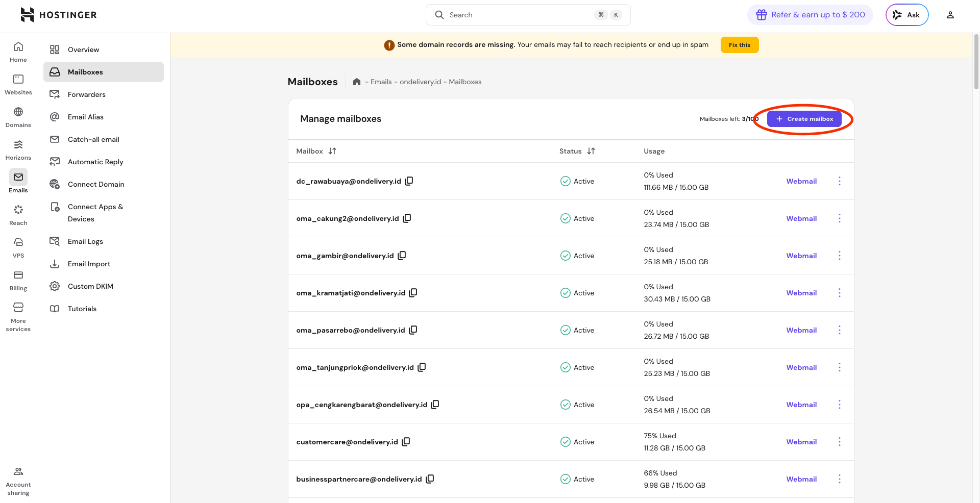Copy dc_rawabuaya@ondelivery.id address icon

click(x=409, y=181)
